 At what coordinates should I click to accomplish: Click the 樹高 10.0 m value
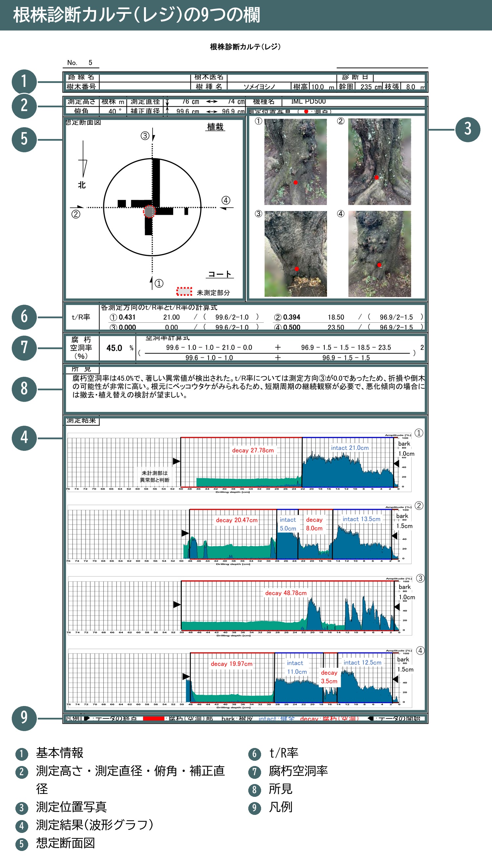pos(322,87)
